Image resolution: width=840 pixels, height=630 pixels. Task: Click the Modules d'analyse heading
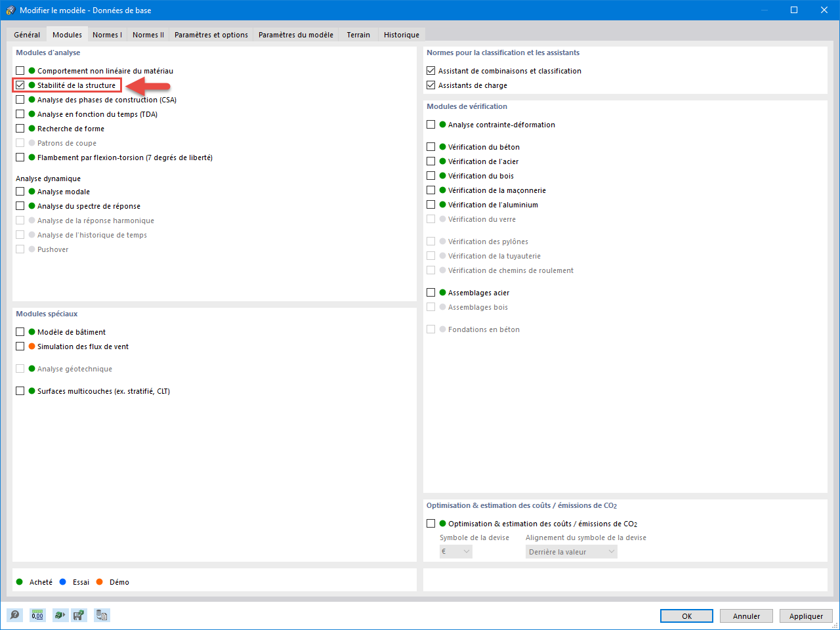pos(48,52)
